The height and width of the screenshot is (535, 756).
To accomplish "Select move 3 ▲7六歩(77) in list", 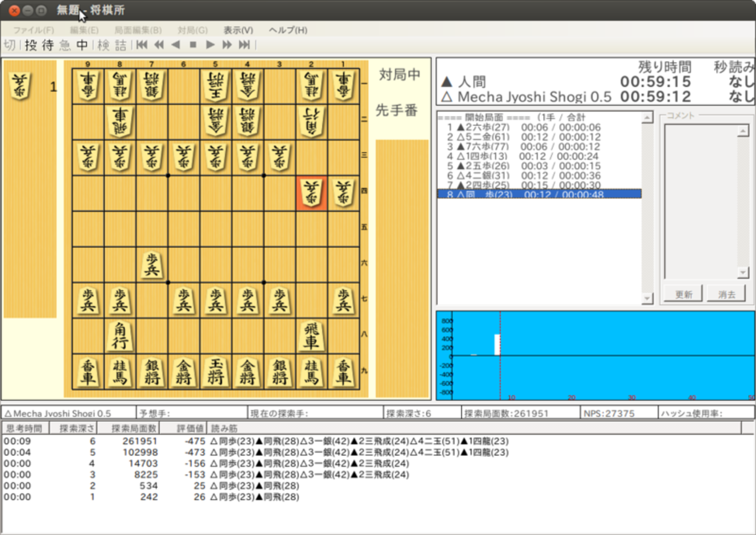I will (x=539, y=147).
